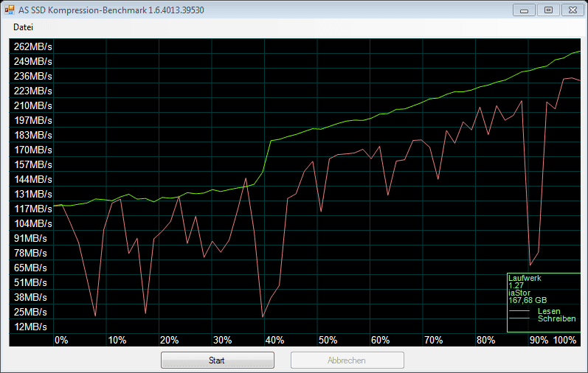
Task: Click the 90% compression label
Action: [539, 340]
